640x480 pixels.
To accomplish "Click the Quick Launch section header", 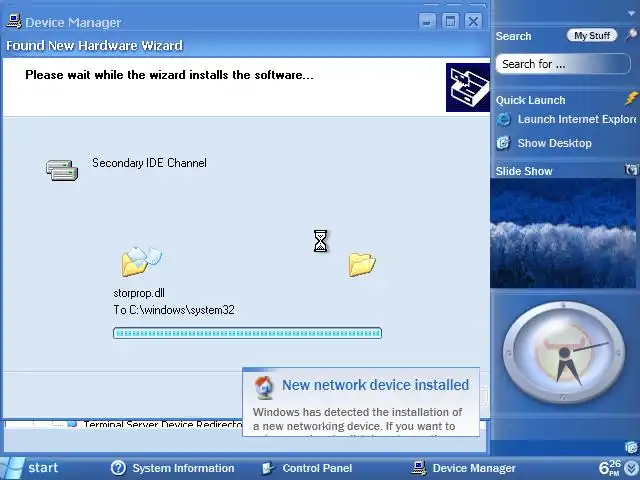I will 531,100.
